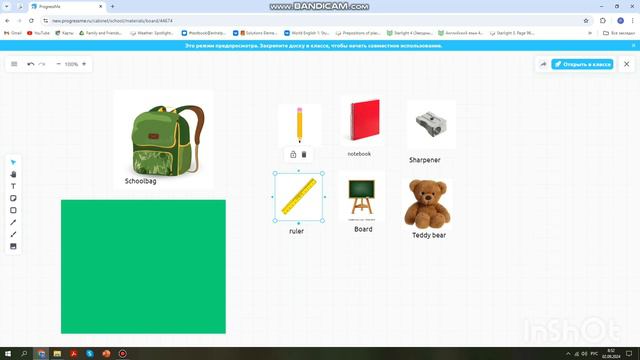
Task: Redo the last board action
Action: click(x=42, y=64)
